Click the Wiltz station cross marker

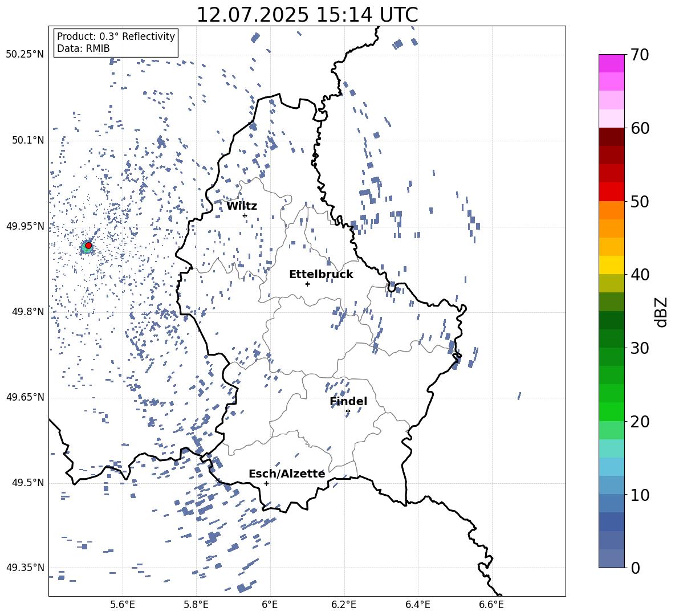pyautogui.click(x=245, y=215)
